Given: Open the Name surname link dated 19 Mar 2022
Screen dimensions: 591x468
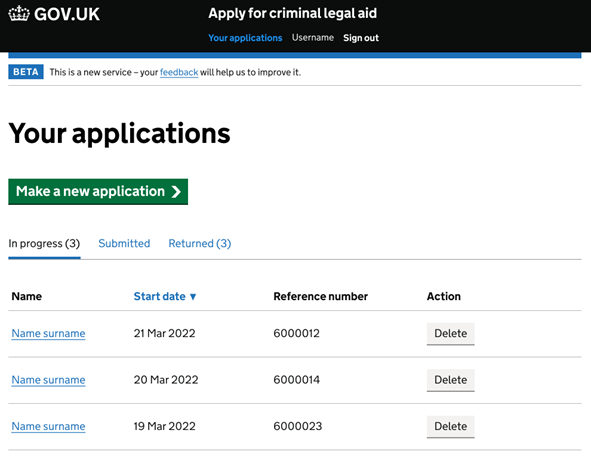Looking at the screenshot, I should coord(48,426).
